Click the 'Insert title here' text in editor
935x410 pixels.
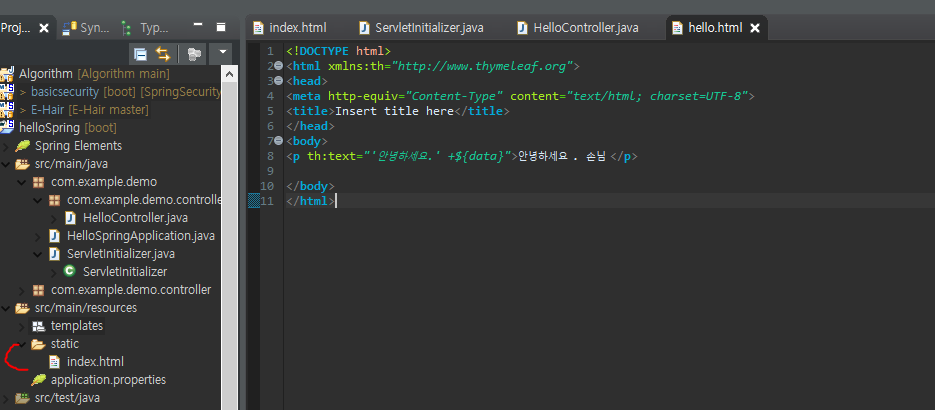tap(394, 111)
